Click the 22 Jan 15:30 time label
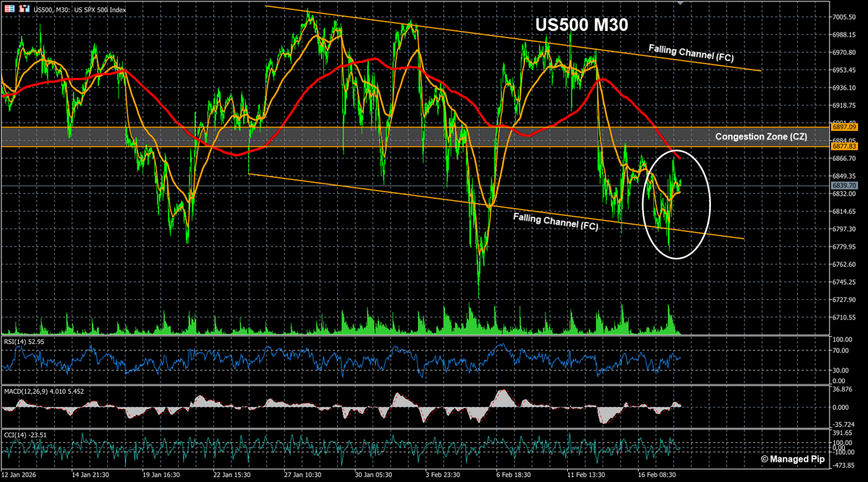Screen dimensions: 868x482 [x=231, y=475]
